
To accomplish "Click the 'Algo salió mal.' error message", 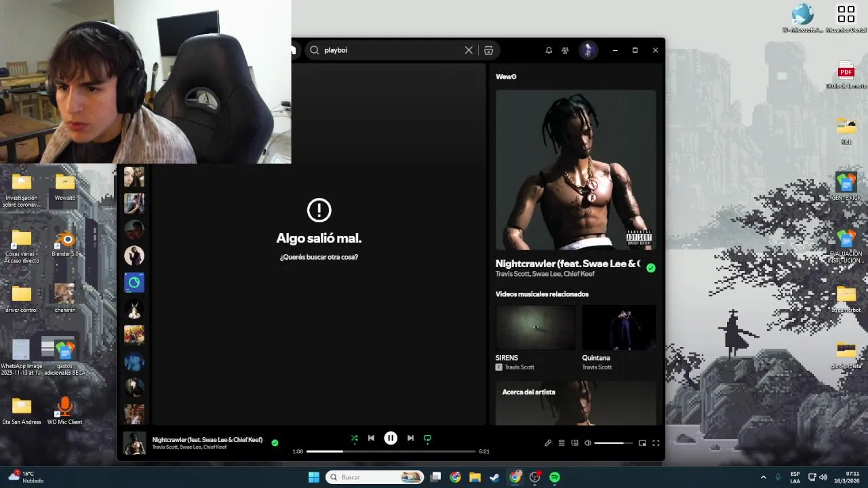I will pyautogui.click(x=319, y=239).
